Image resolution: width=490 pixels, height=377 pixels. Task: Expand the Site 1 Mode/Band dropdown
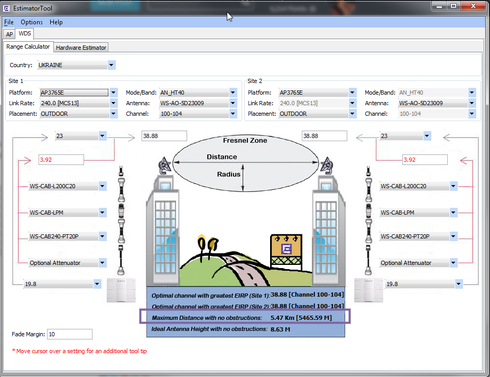[x=233, y=92]
